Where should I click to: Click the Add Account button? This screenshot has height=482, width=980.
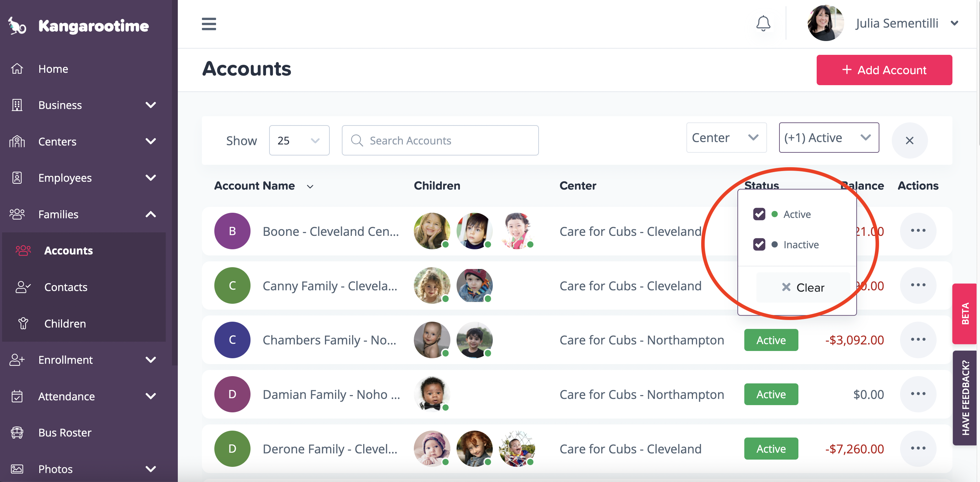884,70
